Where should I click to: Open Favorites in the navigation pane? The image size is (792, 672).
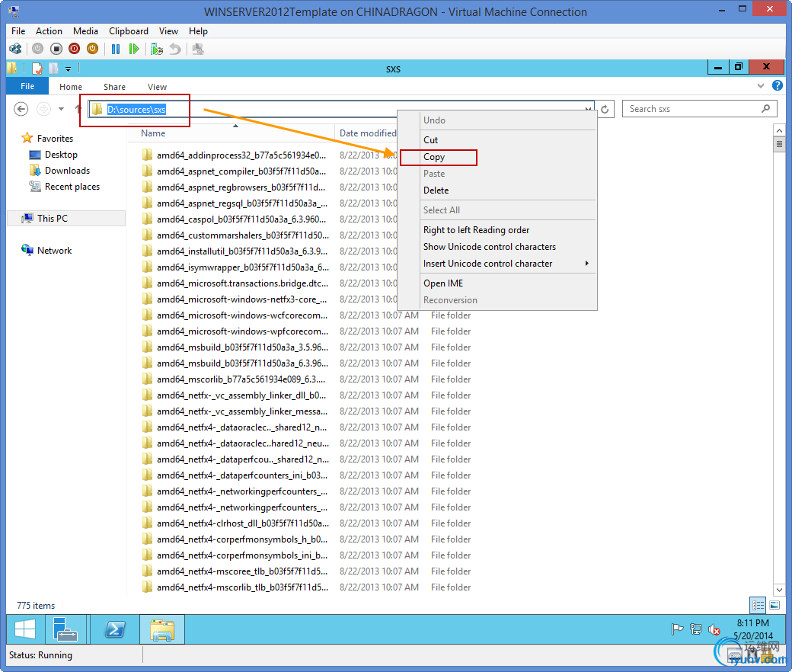click(x=55, y=139)
